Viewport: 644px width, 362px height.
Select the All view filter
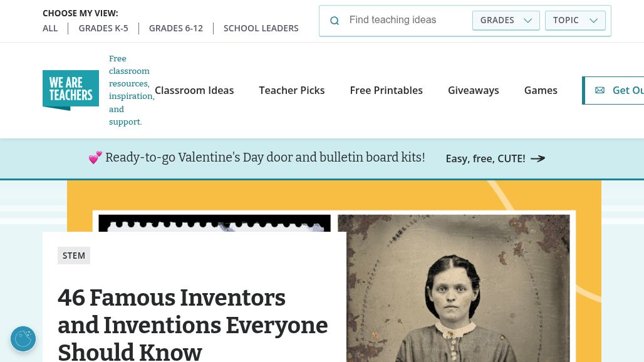(50, 28)
